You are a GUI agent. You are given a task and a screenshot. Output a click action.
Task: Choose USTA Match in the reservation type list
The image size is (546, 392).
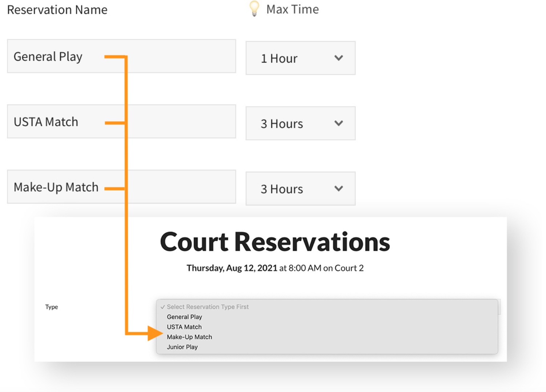(x=184, y=327)
